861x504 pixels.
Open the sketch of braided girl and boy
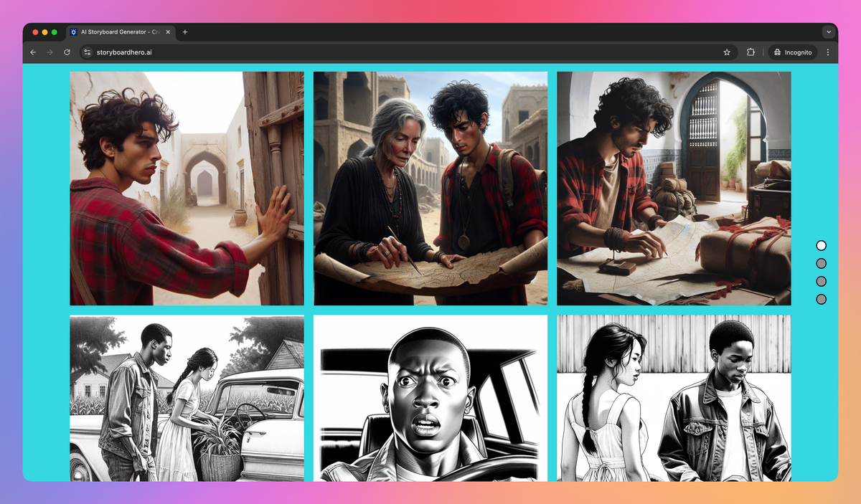tap(674, 399)
